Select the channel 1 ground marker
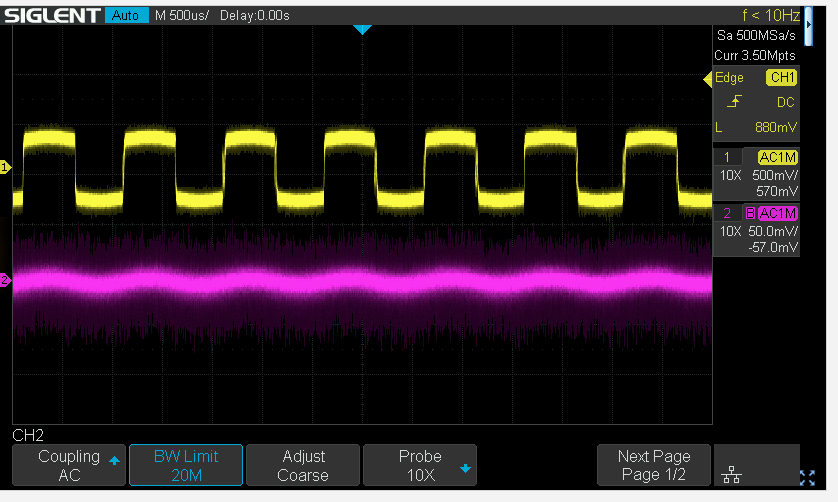 pyautogui.click(x=5, y=167)
